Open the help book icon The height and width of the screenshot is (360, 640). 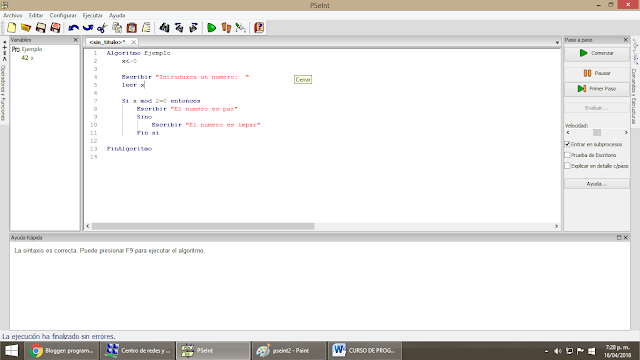(259, 28)
